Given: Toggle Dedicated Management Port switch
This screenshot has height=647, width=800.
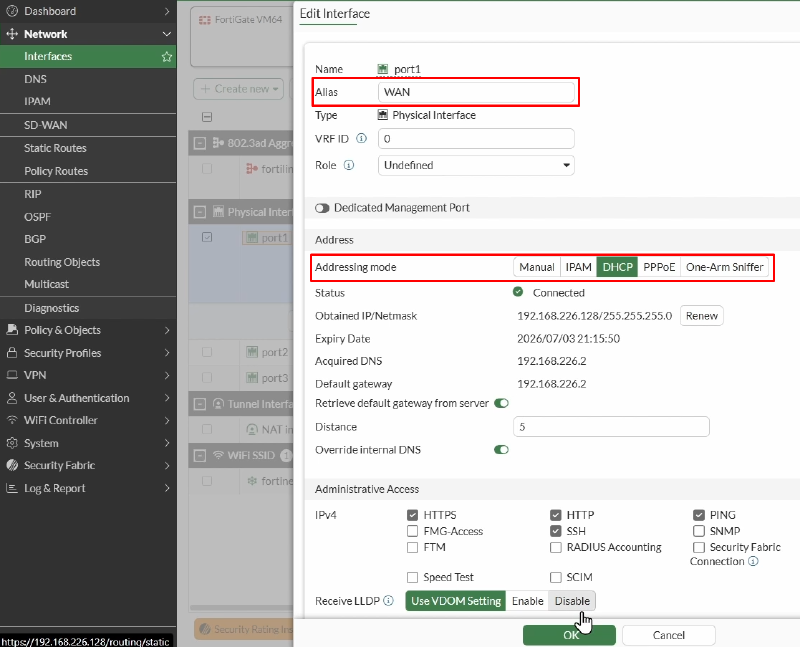Looking at the screenshot, I should click(x=322, y=208).
